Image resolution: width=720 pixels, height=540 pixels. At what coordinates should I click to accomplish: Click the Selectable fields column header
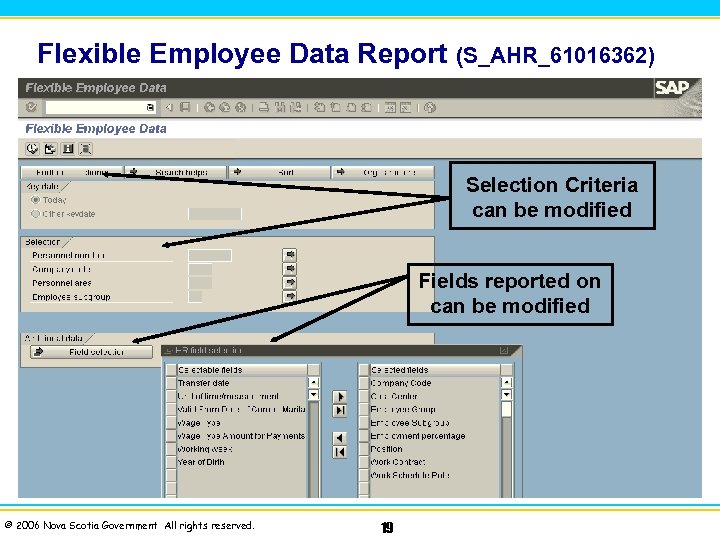pos(242,370)
